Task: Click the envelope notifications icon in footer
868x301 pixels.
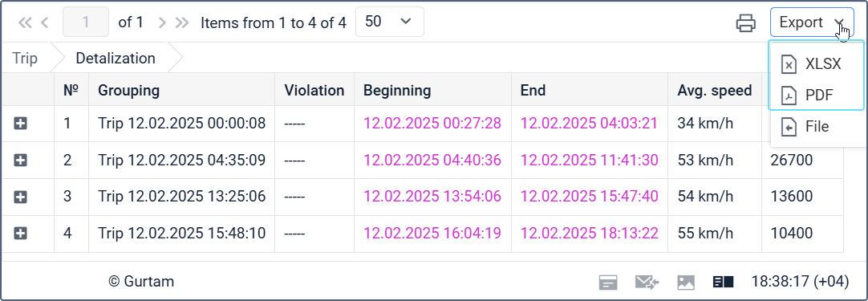Action: click(647, 283)
